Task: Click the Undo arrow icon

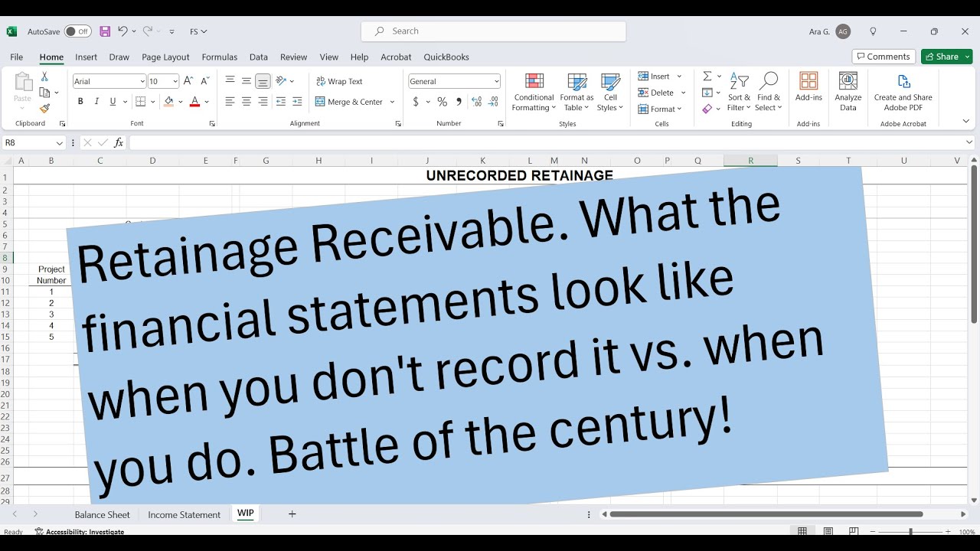Action: click(x=122, y=31)
